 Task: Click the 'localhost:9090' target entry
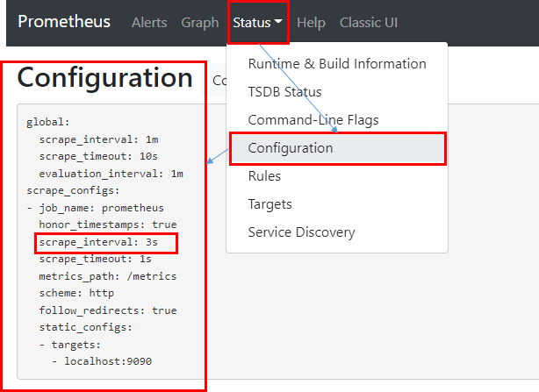[x=108, y=361]
